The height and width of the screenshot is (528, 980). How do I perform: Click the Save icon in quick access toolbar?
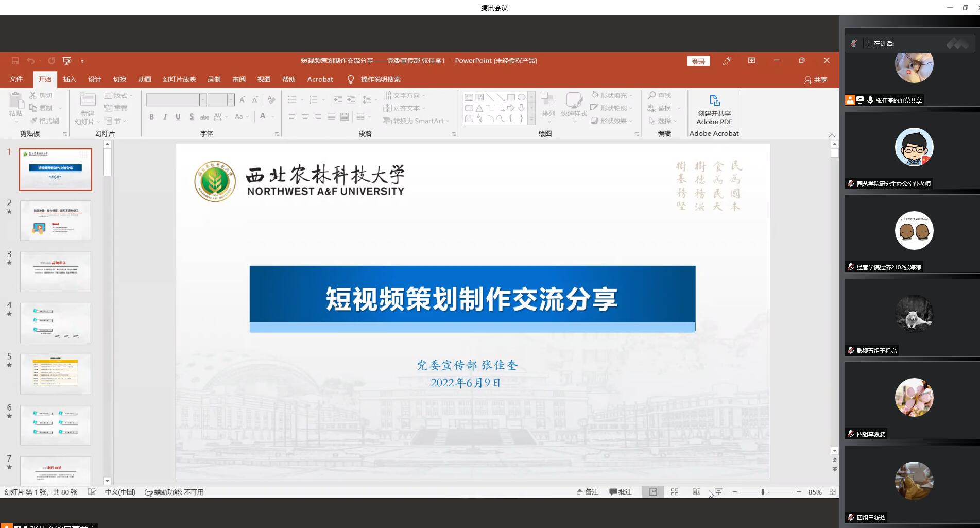[15, 61]
